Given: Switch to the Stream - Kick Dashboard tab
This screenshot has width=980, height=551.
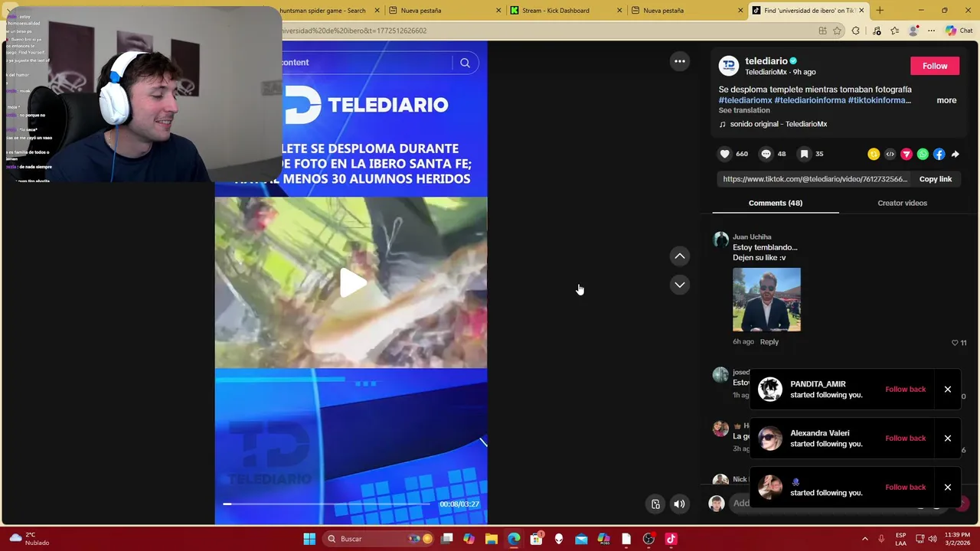Looking at the screenshot, I should pos(565,11).
